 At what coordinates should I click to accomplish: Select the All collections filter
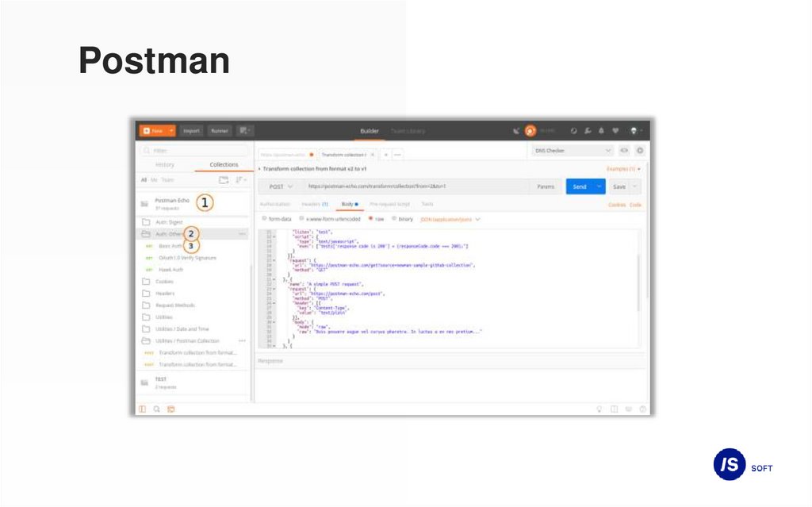tap(144, 180)
